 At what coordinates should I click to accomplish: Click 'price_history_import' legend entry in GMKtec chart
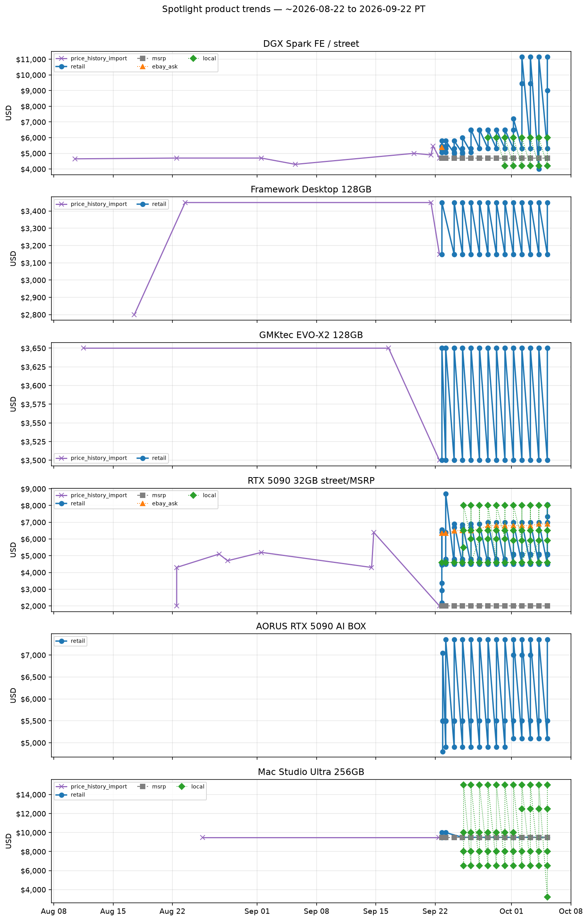(91, 458)
